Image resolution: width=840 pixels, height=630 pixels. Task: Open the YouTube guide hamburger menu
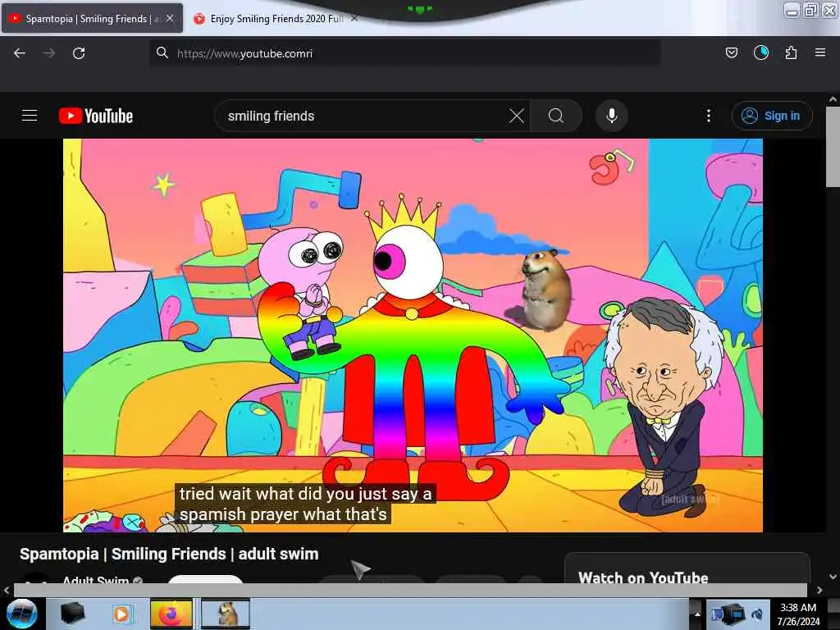pos(30,116)
